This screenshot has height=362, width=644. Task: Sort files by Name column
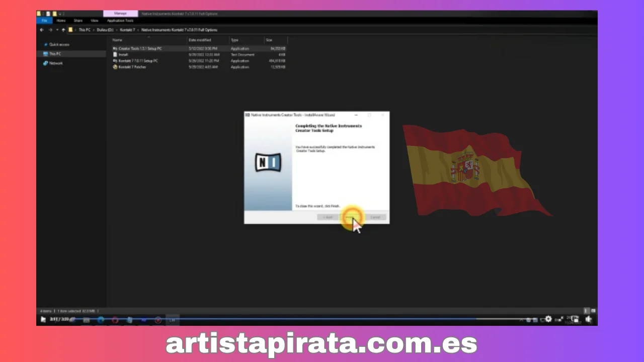(117, 40)
